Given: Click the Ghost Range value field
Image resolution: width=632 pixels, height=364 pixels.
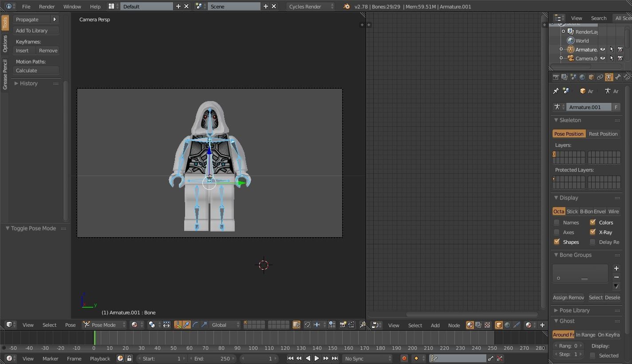Looking at the screenshot, I should pos(569,346).
